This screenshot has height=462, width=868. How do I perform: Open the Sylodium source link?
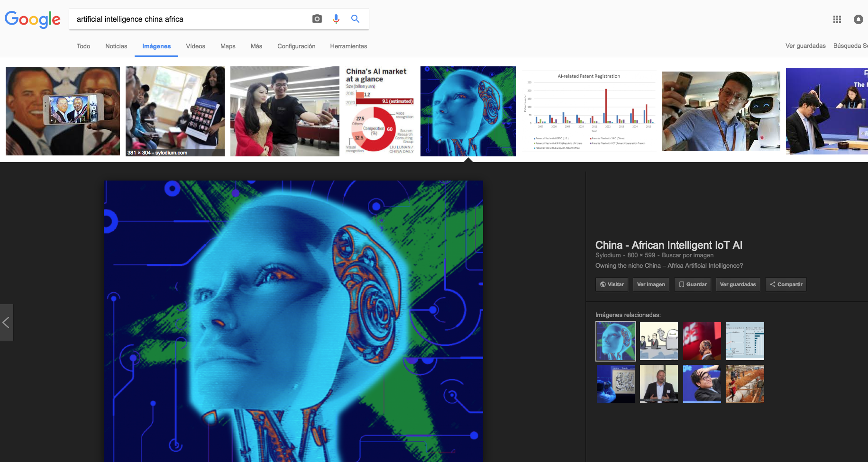[608, 255]
